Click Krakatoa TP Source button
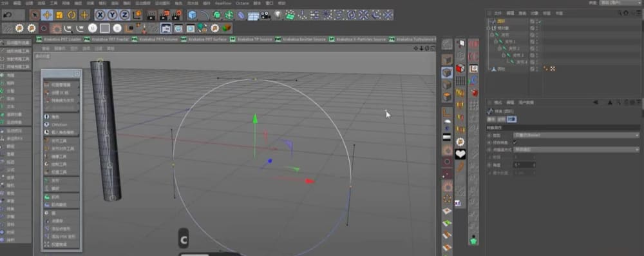 [x=251, y=39]
